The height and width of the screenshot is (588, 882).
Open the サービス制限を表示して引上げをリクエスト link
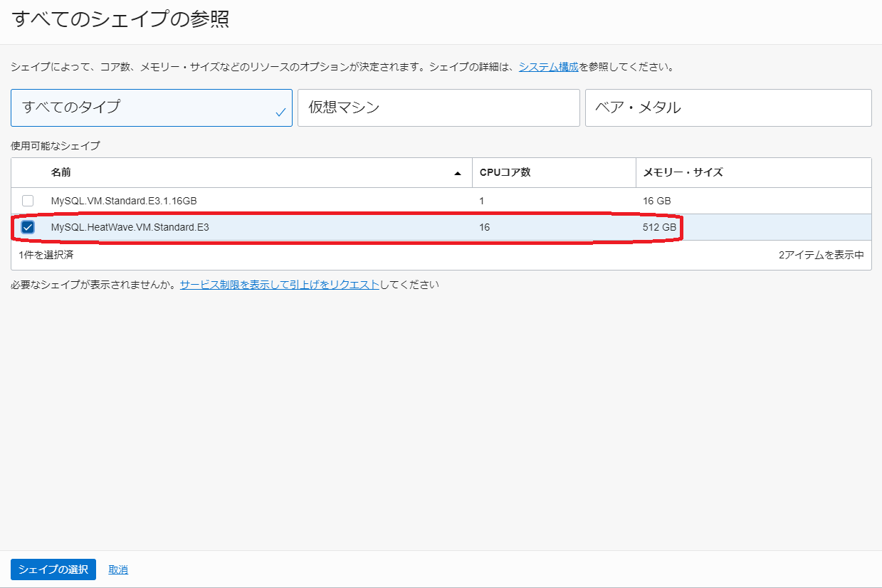click(x=279, y=285)
